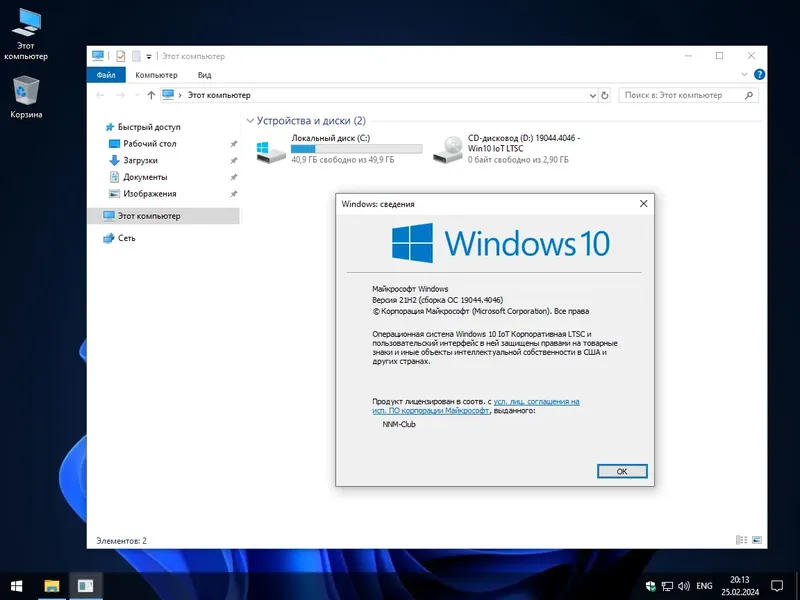Open the volume tray icon
800x600 pixels.
pos(684,586)
